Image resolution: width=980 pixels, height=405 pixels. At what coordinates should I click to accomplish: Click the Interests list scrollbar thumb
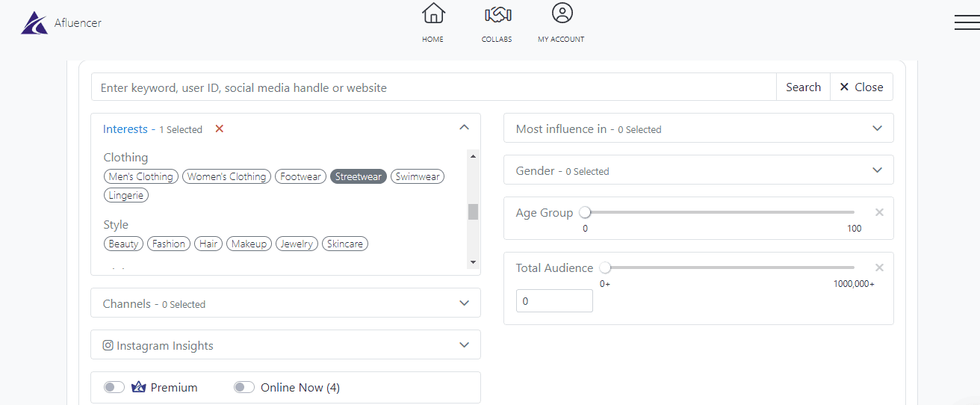473,211
